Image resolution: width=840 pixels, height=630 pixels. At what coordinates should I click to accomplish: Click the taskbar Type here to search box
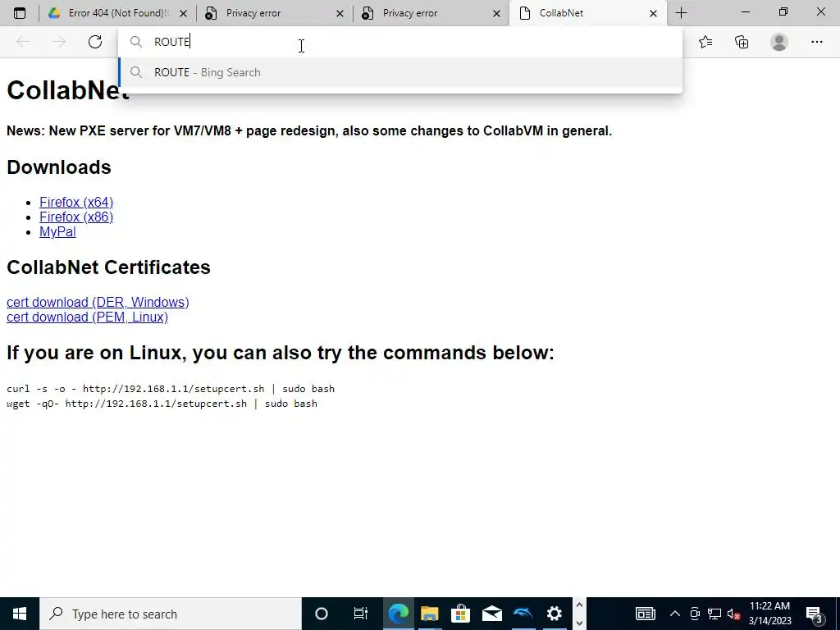171,614
